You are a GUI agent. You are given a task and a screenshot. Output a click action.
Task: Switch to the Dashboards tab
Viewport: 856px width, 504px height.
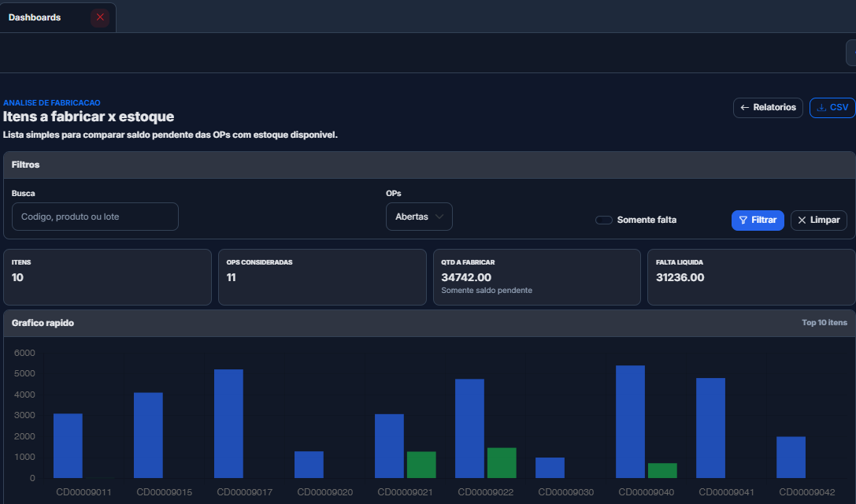[35, 17]
